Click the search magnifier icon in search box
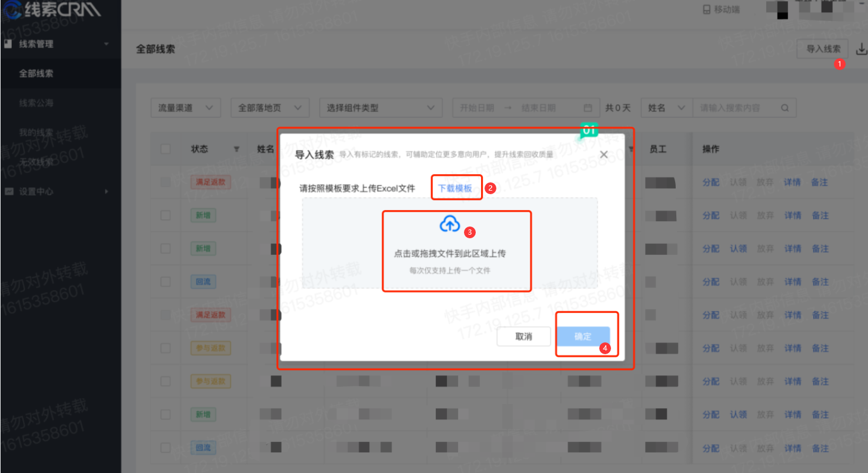This screenshot has height=473, width=868. tap(784, 108)
